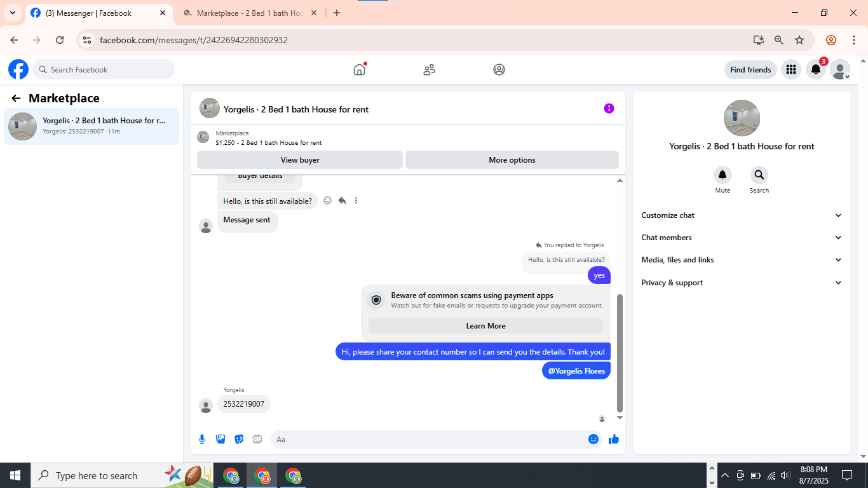Expand Chat members section
The height and width of the screenshot is (488, 868).
coord(742,238)
